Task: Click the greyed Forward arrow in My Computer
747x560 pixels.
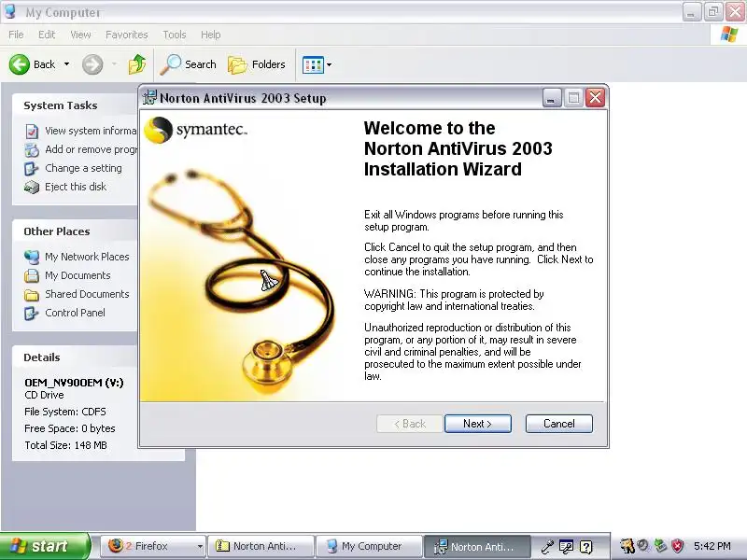Action: coord(92,64)
